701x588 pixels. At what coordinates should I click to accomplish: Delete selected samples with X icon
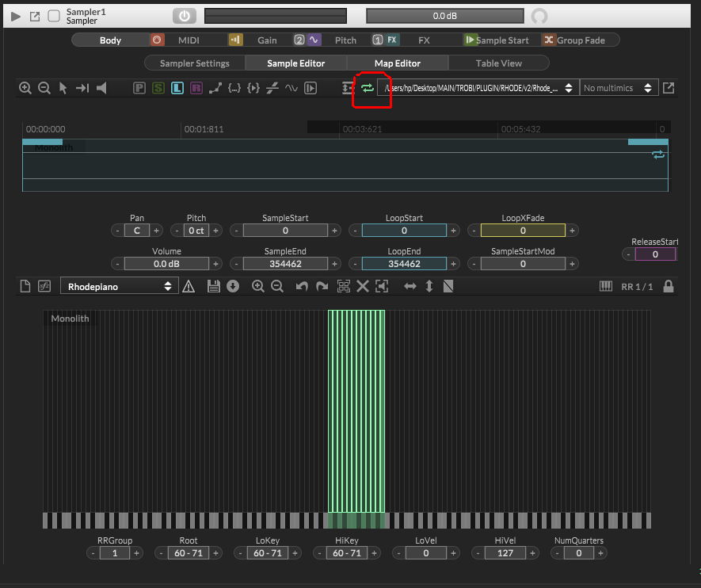click(363, 286)
